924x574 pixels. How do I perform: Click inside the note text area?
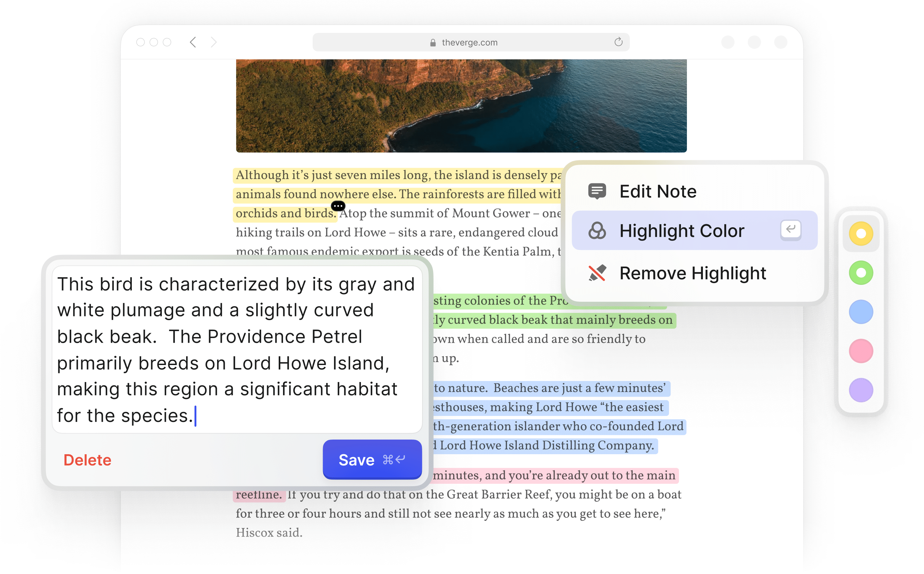pos(237,349)
